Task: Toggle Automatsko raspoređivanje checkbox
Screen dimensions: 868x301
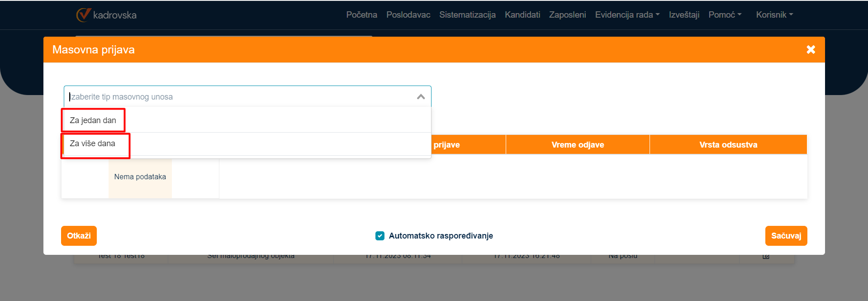Action: (x=380, y=236)
